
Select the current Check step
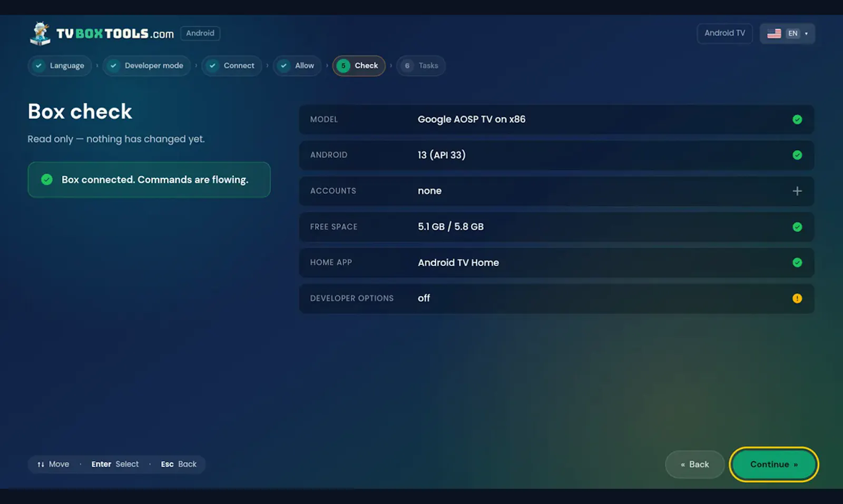tap(359, 66)
